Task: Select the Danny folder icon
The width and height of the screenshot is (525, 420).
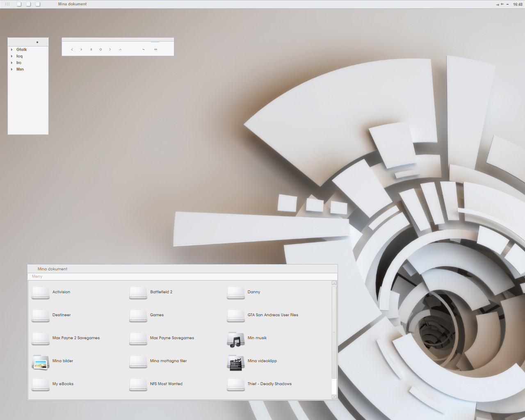Action: point(236,292)
